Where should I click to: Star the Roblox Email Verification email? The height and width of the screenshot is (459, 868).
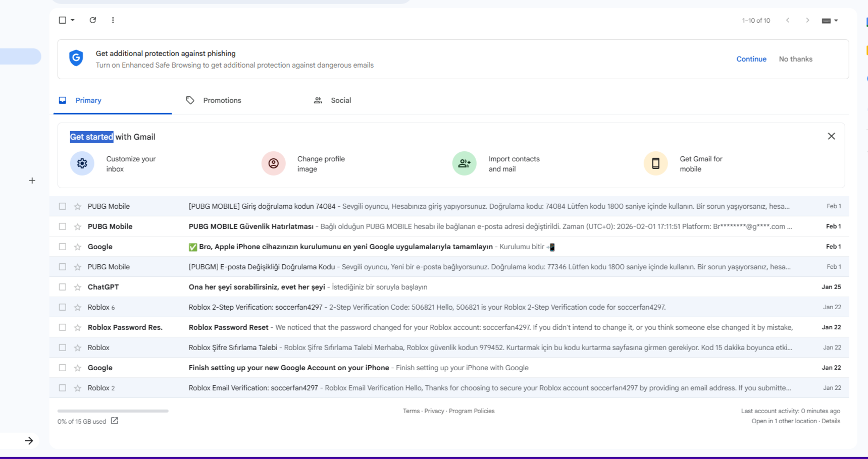(78, 388)
